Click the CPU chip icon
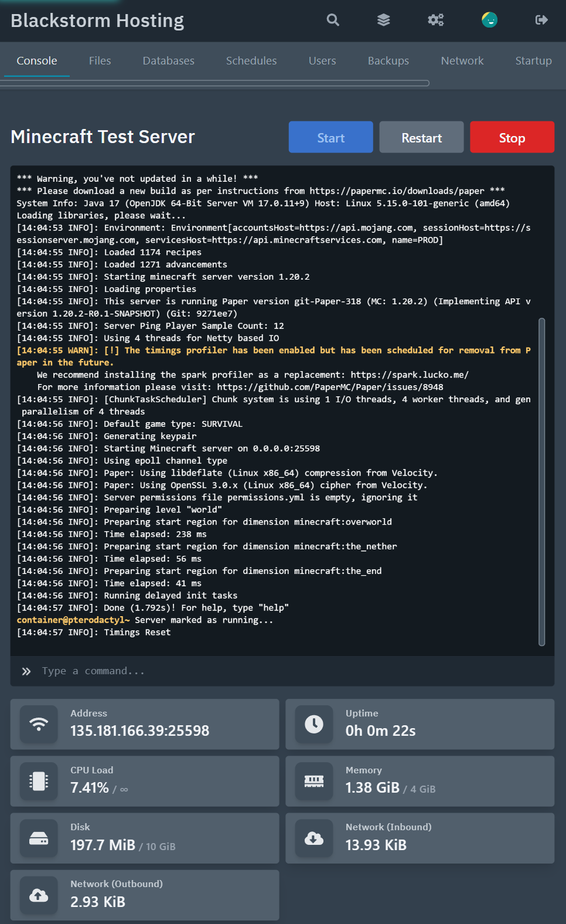The height and width of the screenshot is (924, 566). pos(39,781)
